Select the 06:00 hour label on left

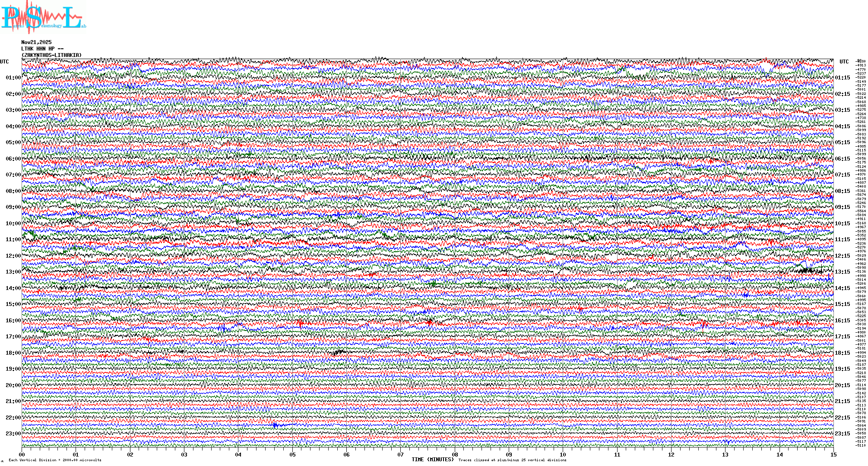(13, 159)
